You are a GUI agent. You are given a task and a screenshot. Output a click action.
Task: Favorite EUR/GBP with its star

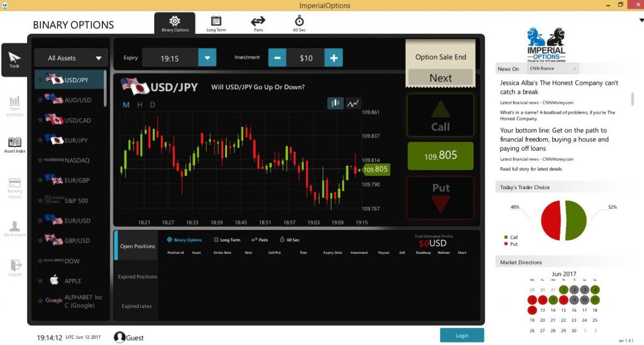point(40,180)
